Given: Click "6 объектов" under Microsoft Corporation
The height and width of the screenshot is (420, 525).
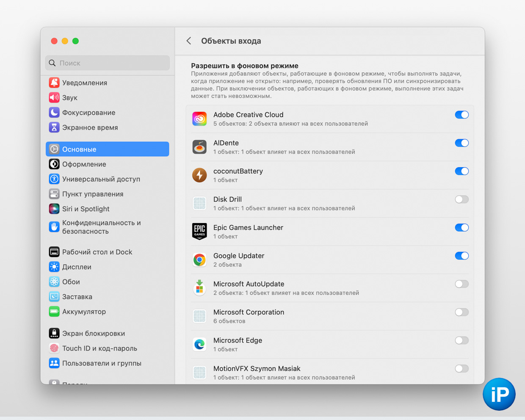Looking at the screenshot, I should coord(229,321).
